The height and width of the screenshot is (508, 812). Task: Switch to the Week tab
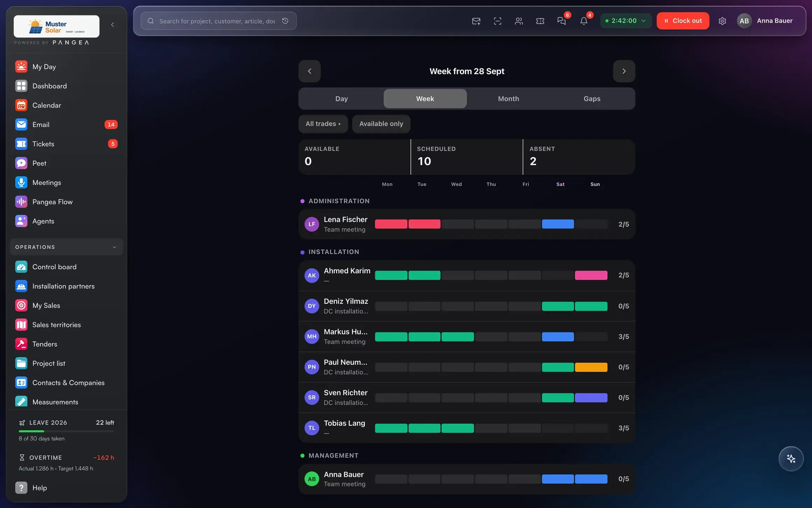point(425,98)
